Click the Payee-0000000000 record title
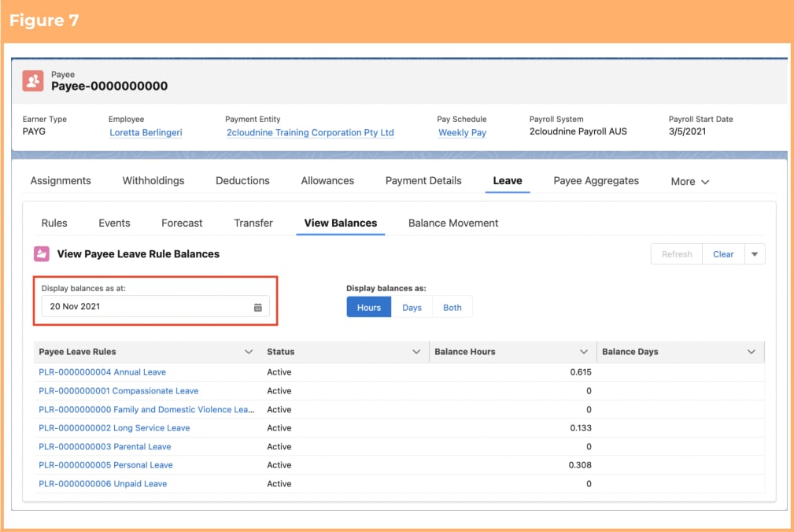 (x=109, y=86)
